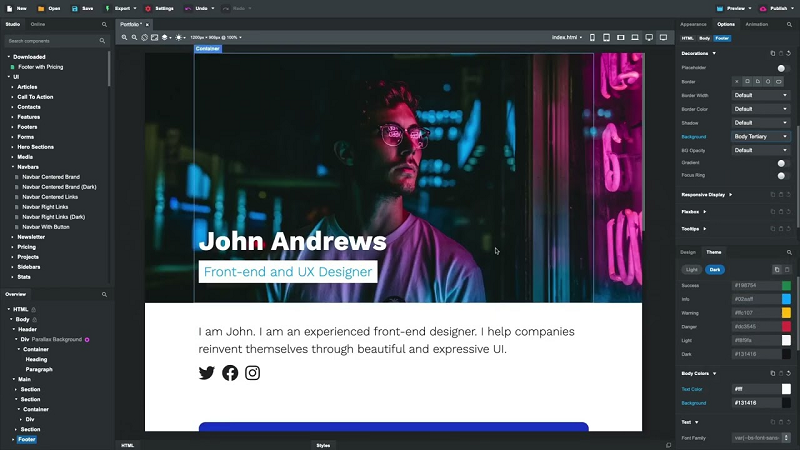This screenshot has width=800, height=450.
Task: Click the Search components input field
Action: point(50,41)
